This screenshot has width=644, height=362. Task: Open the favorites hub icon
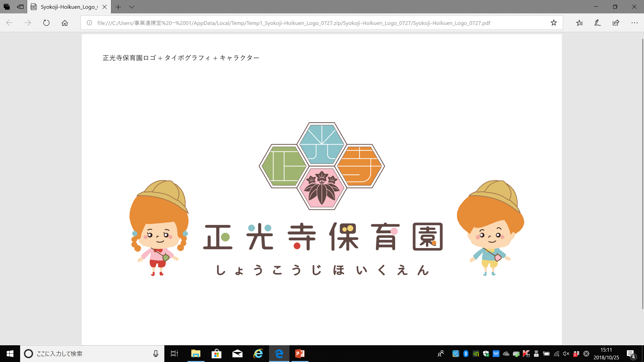579,23
